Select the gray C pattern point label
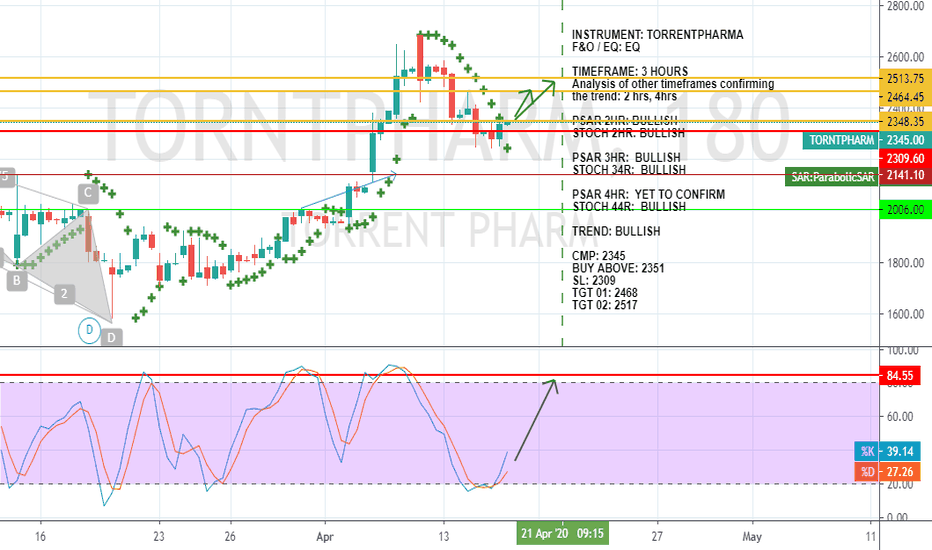 pos(87,193)
